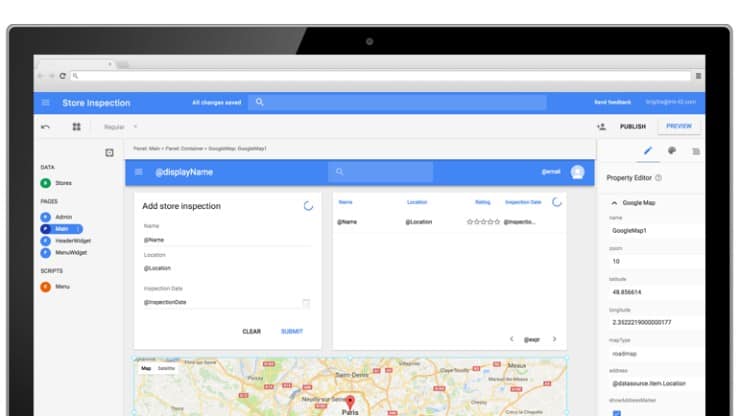Click the CLEAR button
The image size is (740, 416).
coord(252,331)
